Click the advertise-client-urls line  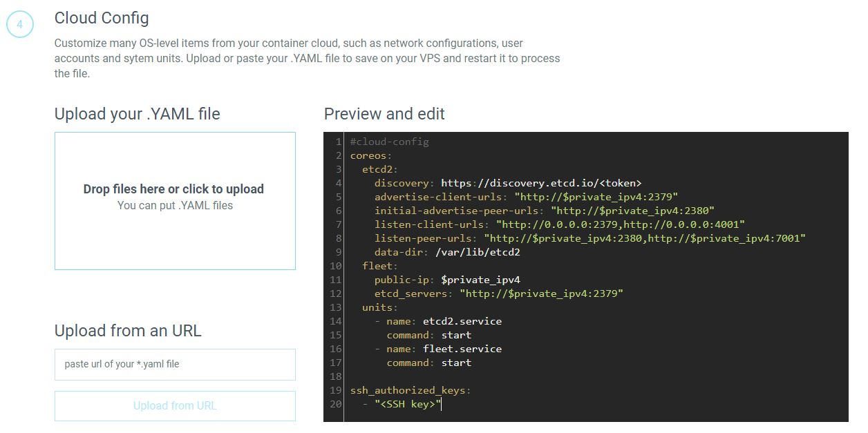[526, 197]
